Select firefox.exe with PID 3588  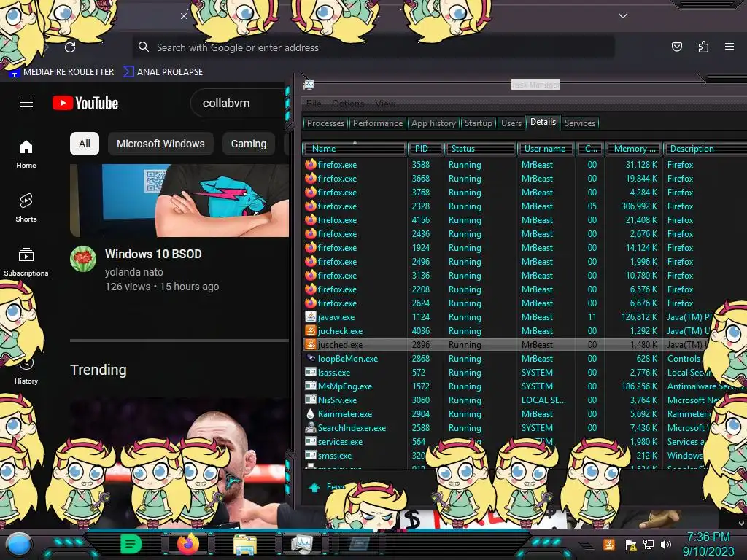[x=524, y=164]
